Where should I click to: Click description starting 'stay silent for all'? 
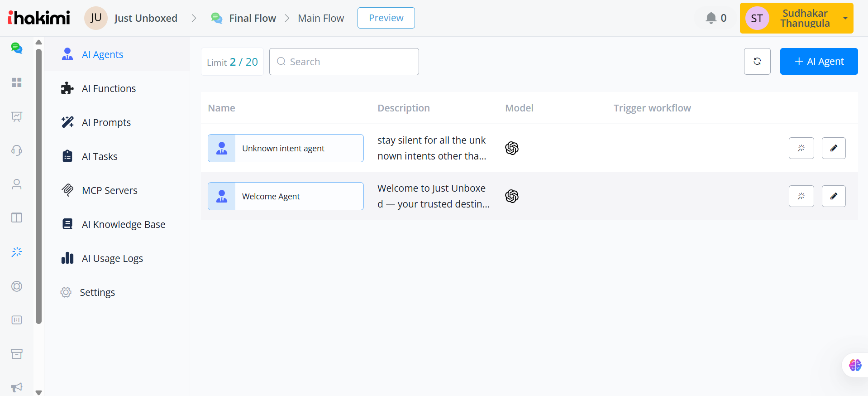tap(432, 148)
